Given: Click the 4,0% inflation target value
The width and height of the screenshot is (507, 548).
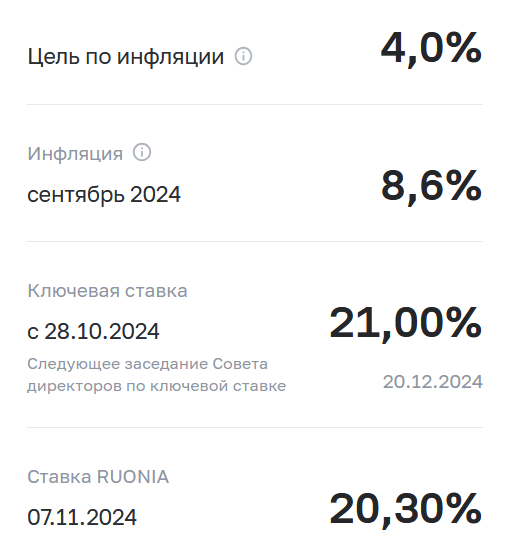Looking at the screenshot, I should click(x=432, y=49).
